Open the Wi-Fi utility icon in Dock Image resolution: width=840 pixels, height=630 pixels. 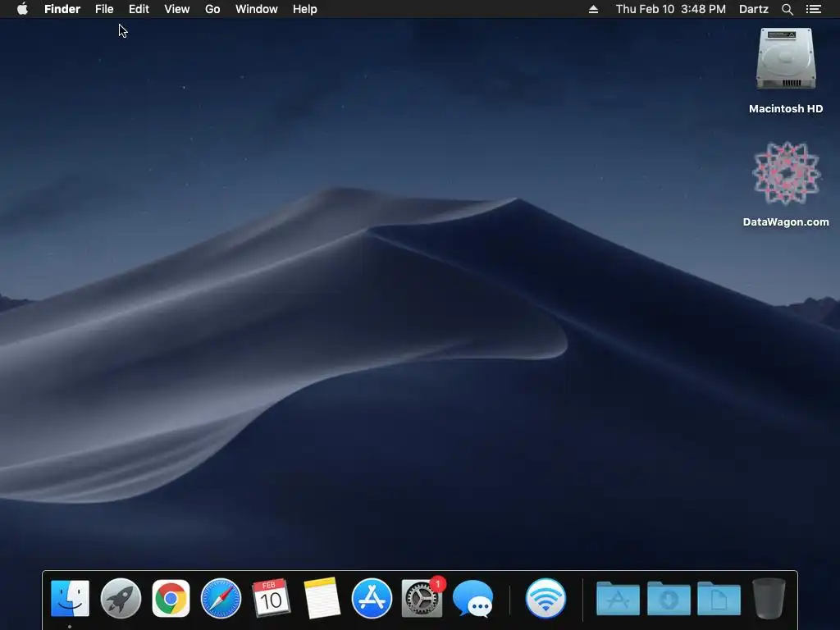point(546,598)
